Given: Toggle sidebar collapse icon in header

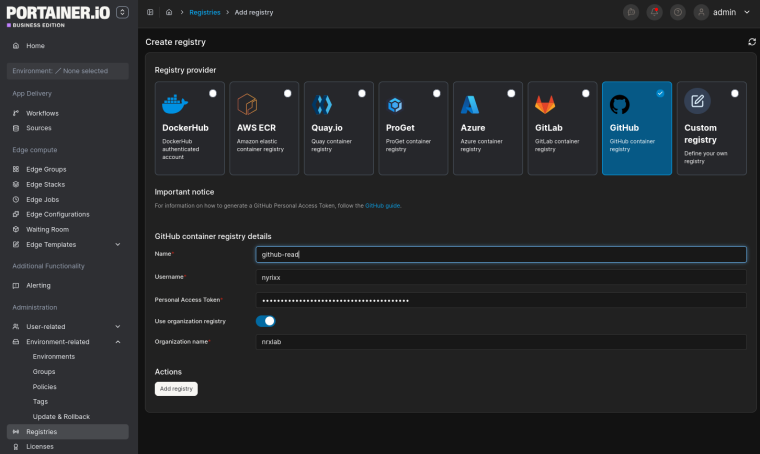Looking at the screenshot, I should [x=150, y=12].
